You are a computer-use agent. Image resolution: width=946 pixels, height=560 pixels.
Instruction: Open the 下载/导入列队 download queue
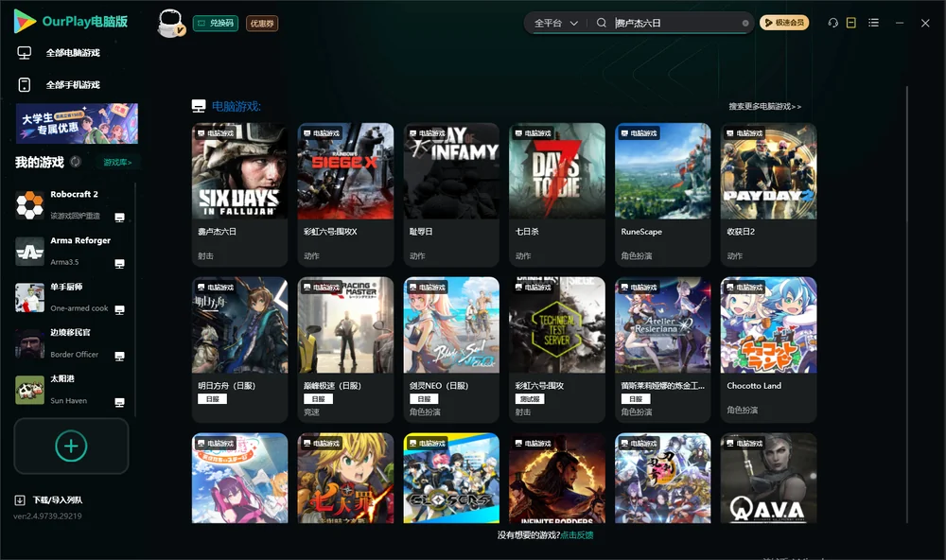58,500
